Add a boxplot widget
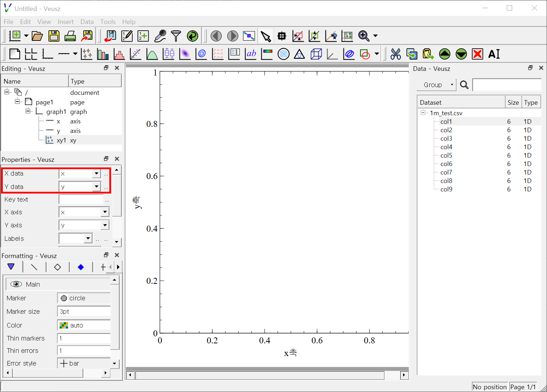The height and width of the screenshot is (392, 547). (169, 54)
